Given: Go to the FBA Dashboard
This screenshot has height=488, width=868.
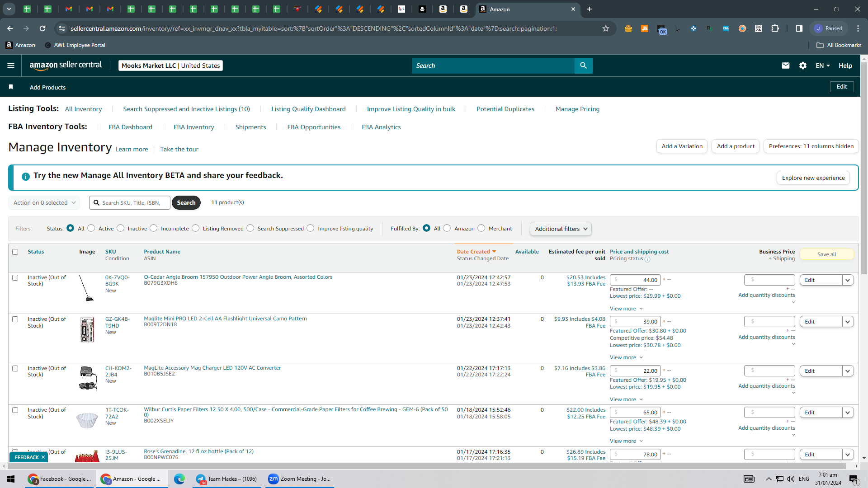Looking at the screenshot, I should click(130, 127).
